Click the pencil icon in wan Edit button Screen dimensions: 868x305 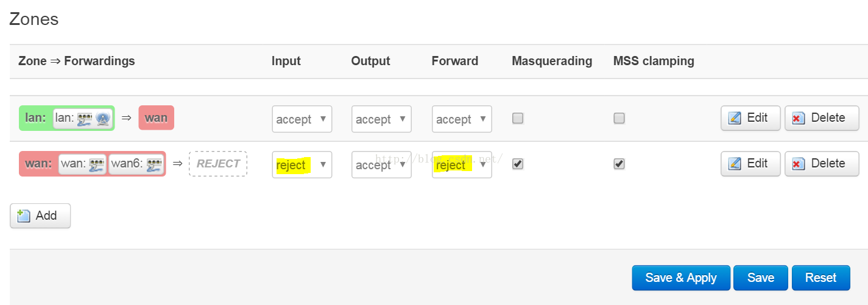[x=735, y=164]
